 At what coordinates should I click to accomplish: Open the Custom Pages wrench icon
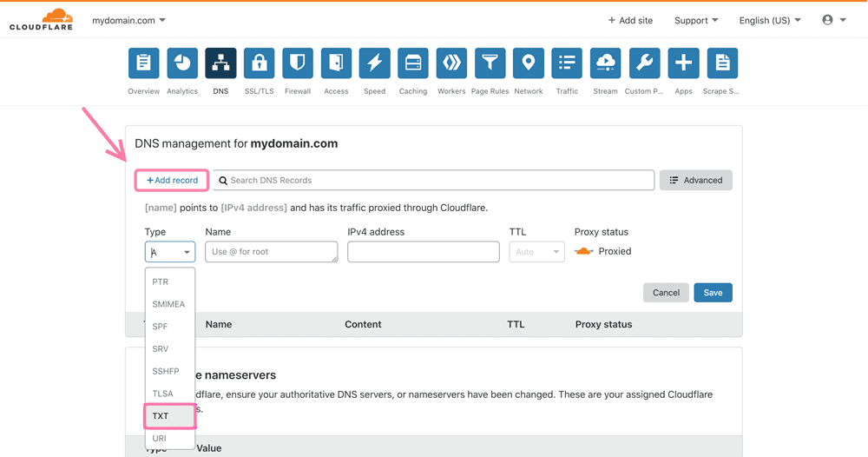644,63
